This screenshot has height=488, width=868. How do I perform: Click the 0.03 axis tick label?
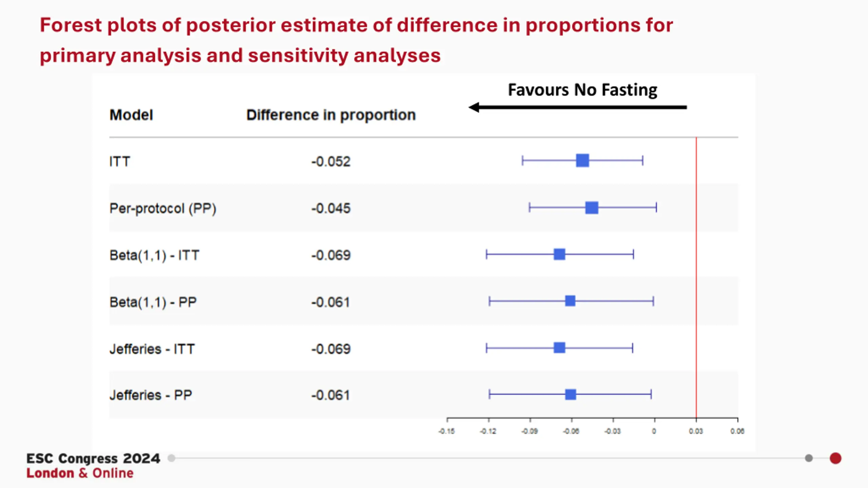[696, 431]
